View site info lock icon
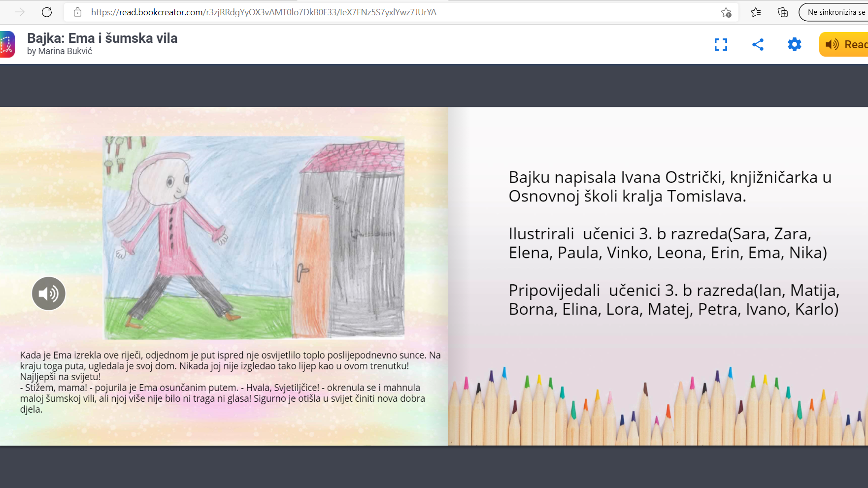Viewport: 868px width, 488px height. pyautogui.click(x=77, y=12)
